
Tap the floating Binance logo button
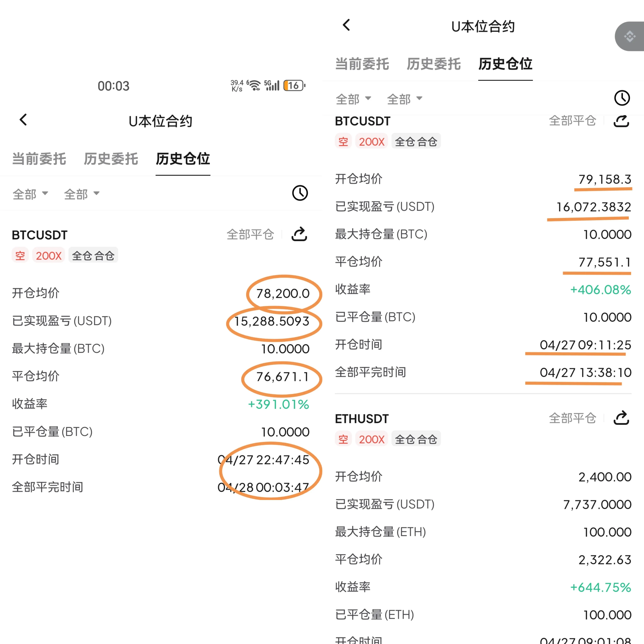coord(630,36)
